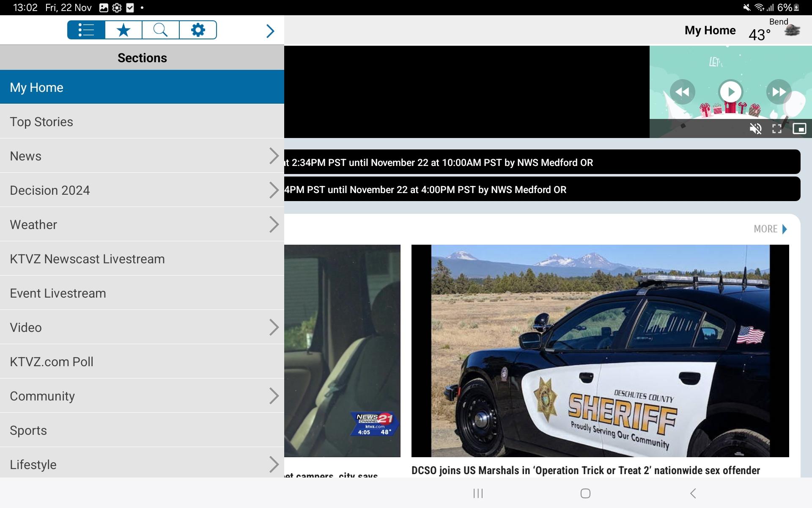Image resolution: width=812 pixels, height=508 pixels.
Task: Expand the Lifestyle submenu chevron
Action: (274, 464)
